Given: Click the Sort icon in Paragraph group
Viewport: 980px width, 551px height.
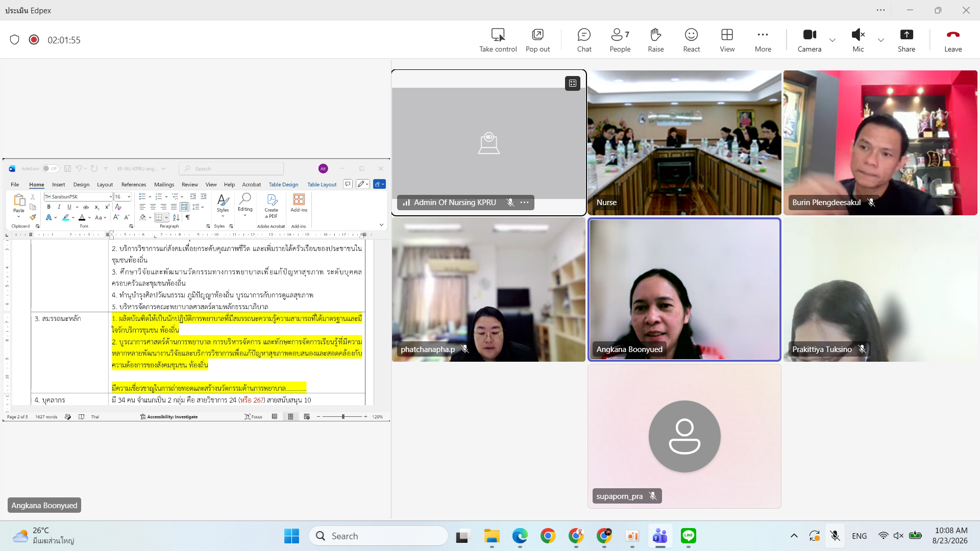Looking at the screenshot, I should [176, 218].
